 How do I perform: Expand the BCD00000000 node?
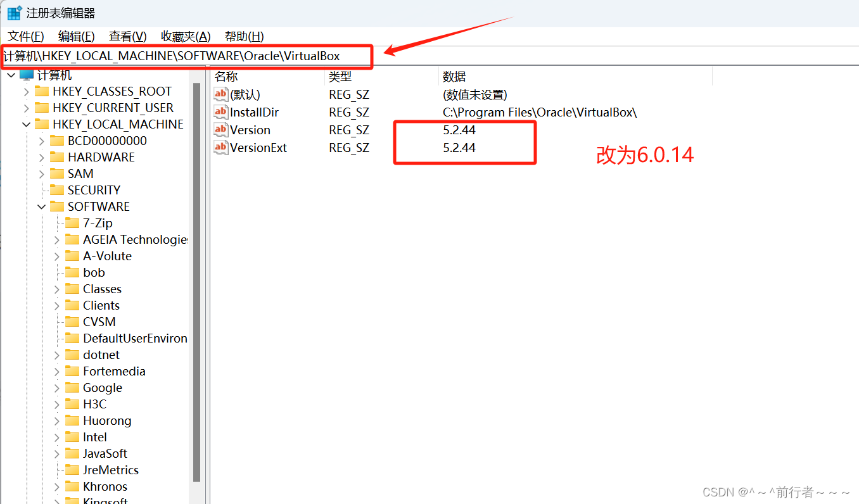pos(41,141)
